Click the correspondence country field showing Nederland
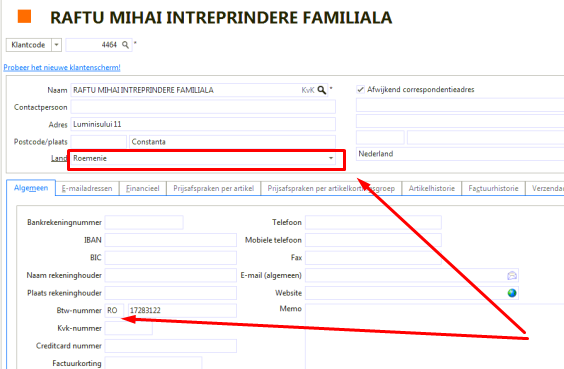The image size is (564, 369). tap(460, 154)
